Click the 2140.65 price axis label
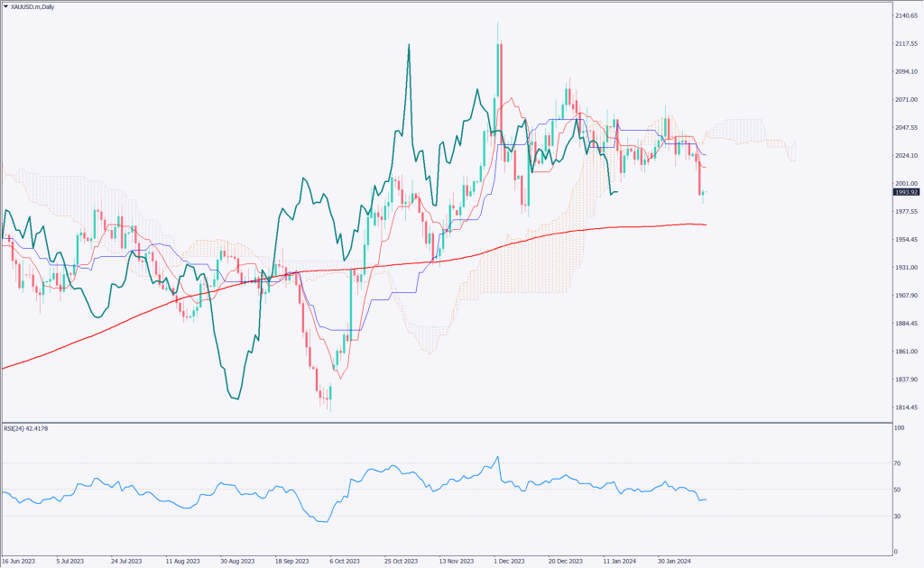 906,16
